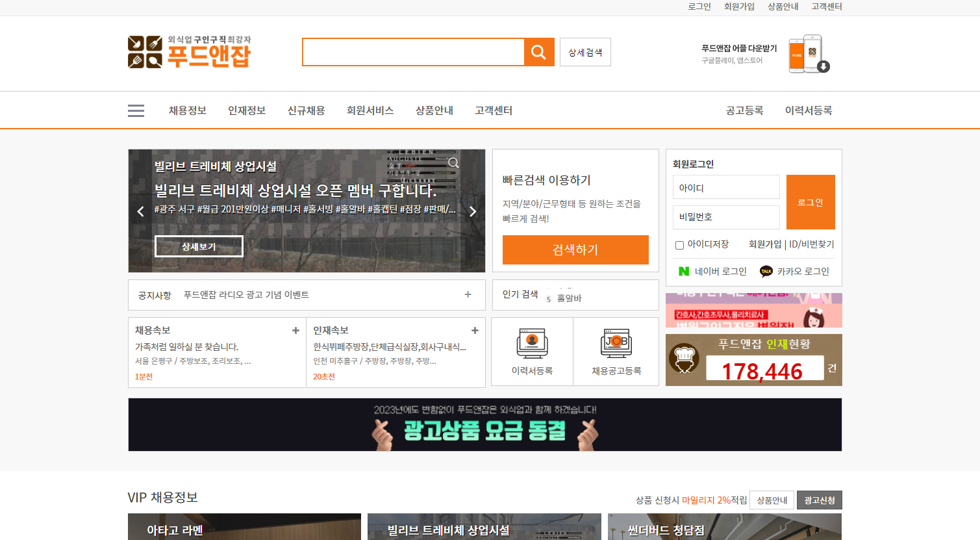Click the 푸드앤잡 logo
The image size is (980, 540).
189,52
